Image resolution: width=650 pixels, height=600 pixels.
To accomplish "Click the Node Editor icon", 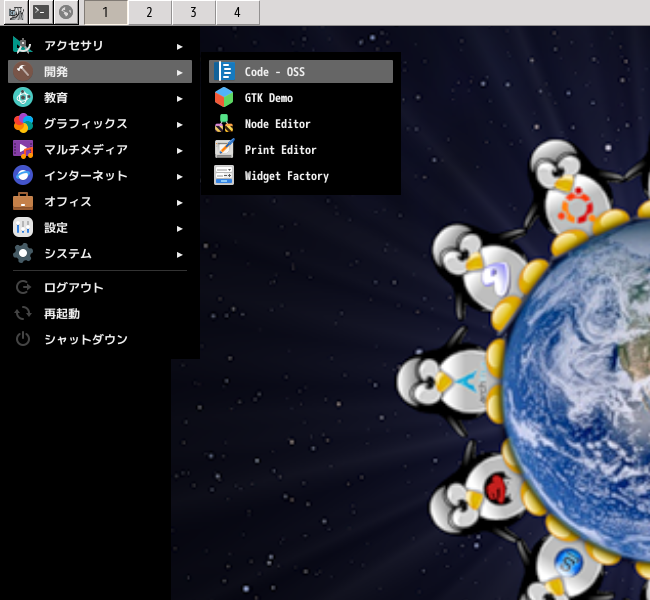I will click(x=224, y=124).
